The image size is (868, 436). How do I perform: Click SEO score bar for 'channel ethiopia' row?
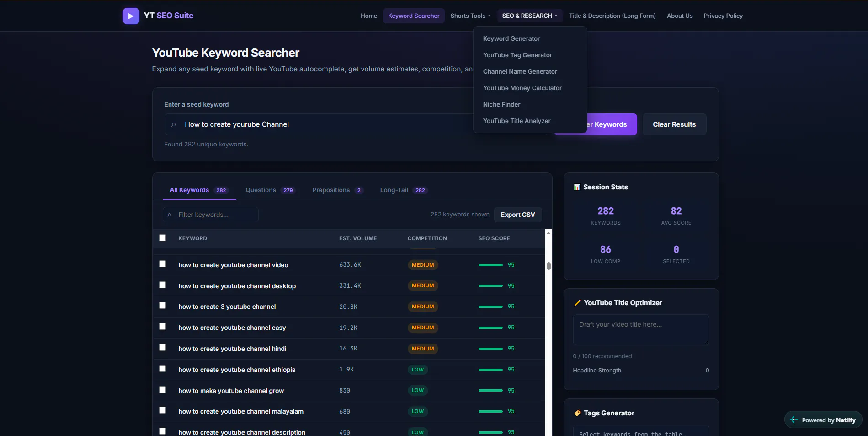pyautogui.click(x=490, y=370)
